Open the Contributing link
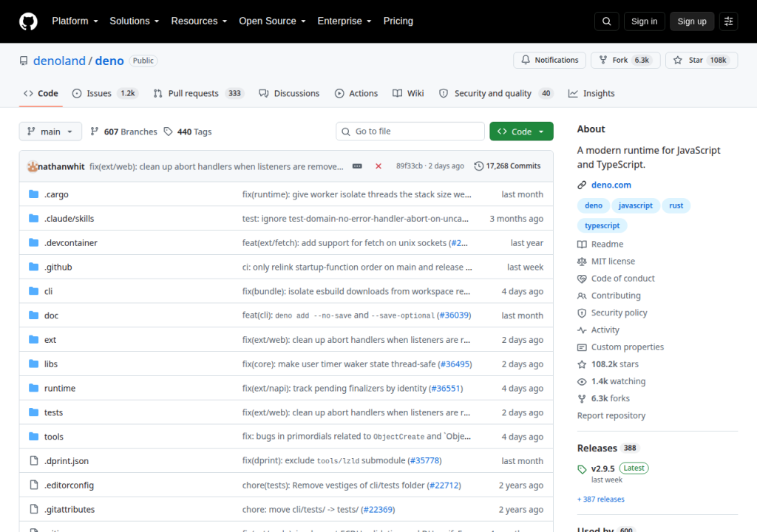 point(616,296)
